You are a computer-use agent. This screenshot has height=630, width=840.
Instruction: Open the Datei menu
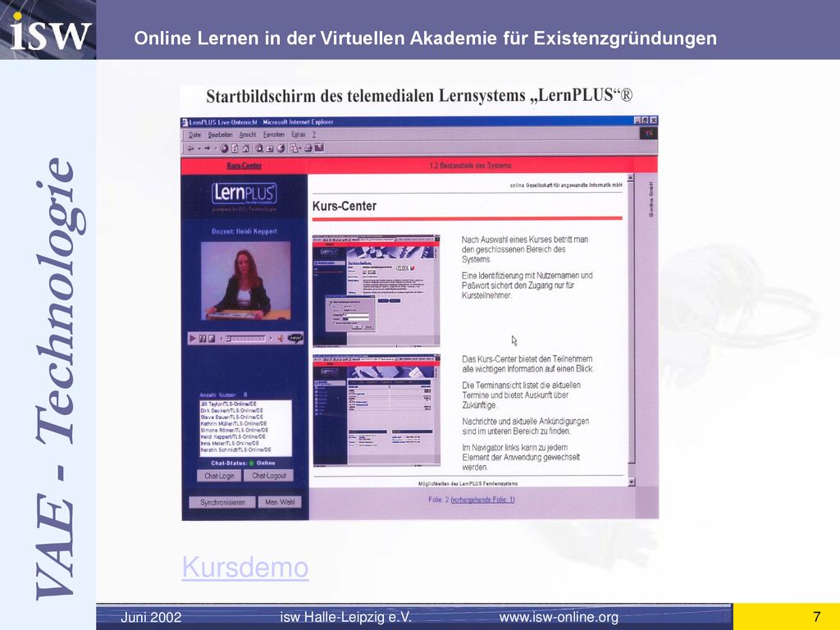(195, 135)
